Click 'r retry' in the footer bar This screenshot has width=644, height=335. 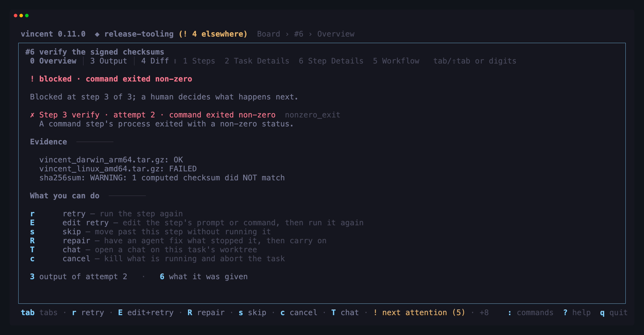point(88,312)
